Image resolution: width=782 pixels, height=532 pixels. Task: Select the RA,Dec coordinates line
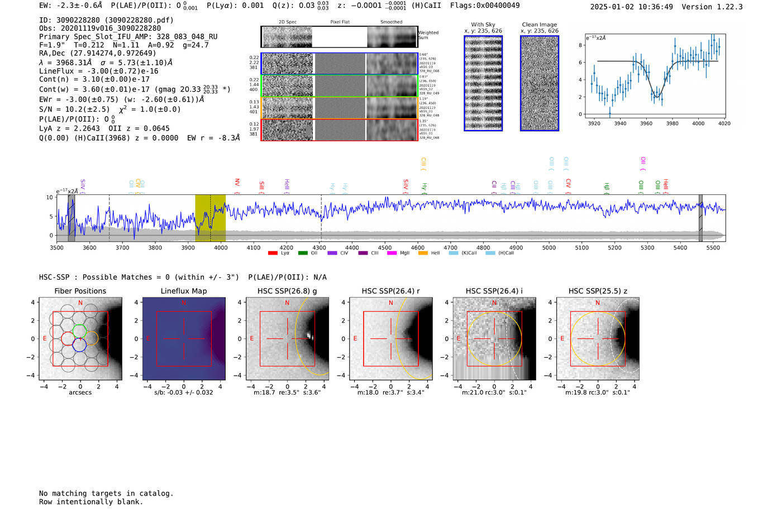(98, 54)
